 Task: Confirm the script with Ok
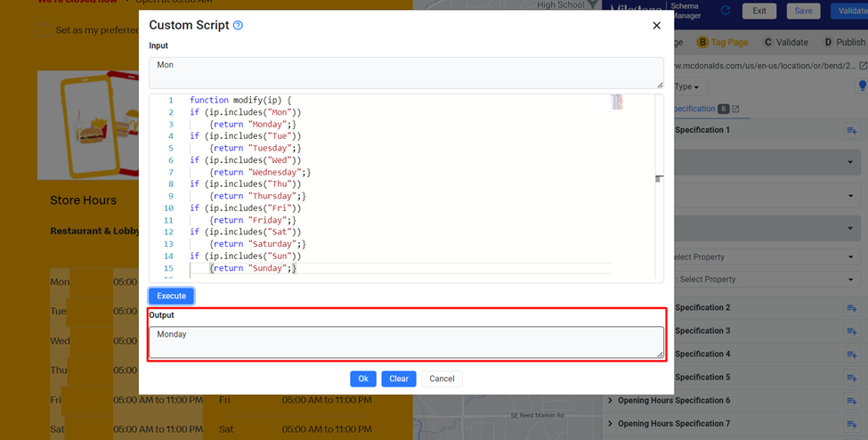363,379
